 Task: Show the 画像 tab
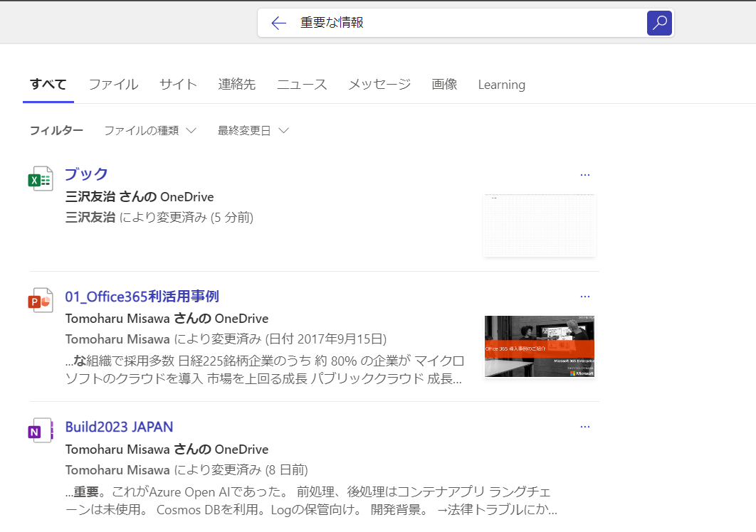click(x=444, y=85)
